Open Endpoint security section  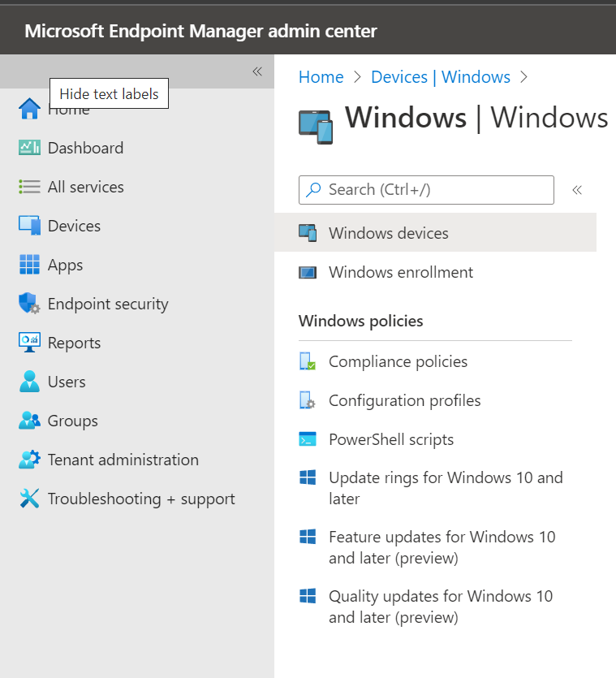point(108,304)
